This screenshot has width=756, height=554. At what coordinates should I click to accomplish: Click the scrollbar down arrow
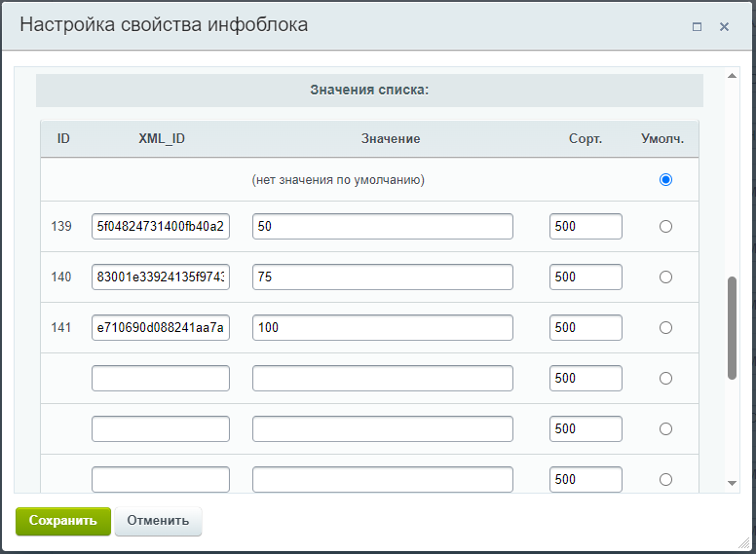tap(732, 483)
